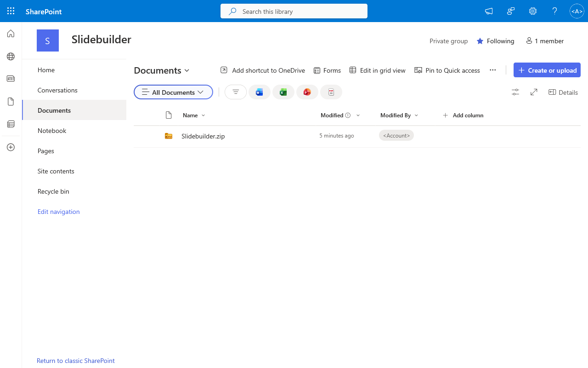588x368 pixels.
Task: Click Edit navigation link
Action: 59,212
